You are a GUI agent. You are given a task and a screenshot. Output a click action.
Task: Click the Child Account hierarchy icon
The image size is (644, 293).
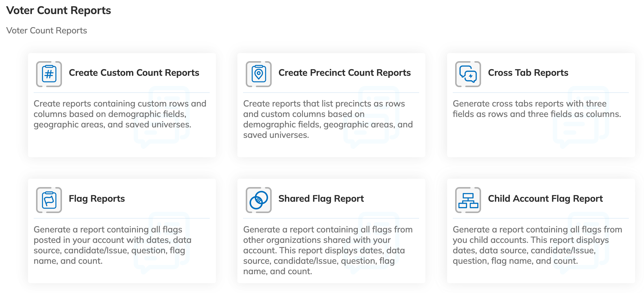(x=468, y=200)
